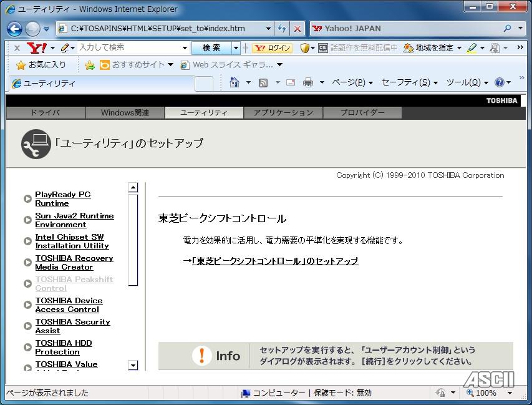Open the search provider dropdown arrow

[x=520, y=29]
